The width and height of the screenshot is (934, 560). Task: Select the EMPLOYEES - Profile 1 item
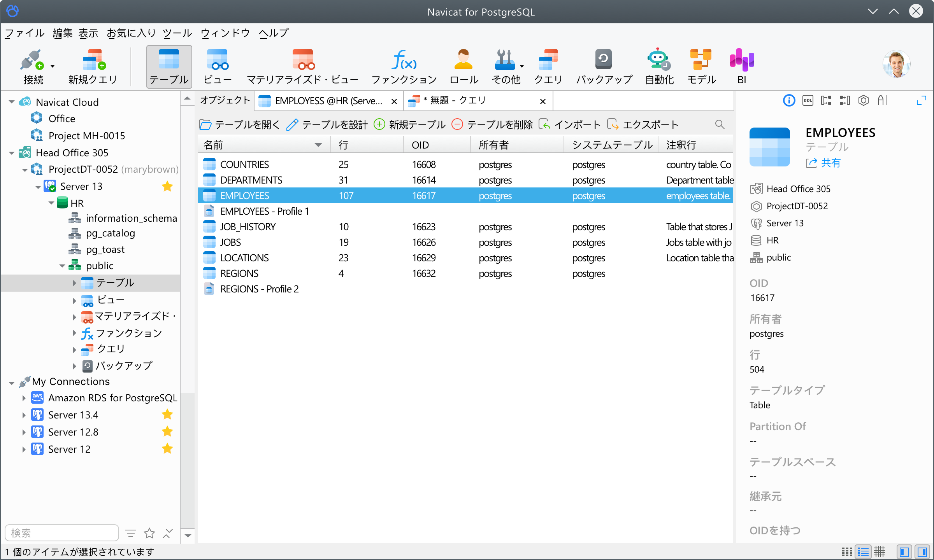465,211
